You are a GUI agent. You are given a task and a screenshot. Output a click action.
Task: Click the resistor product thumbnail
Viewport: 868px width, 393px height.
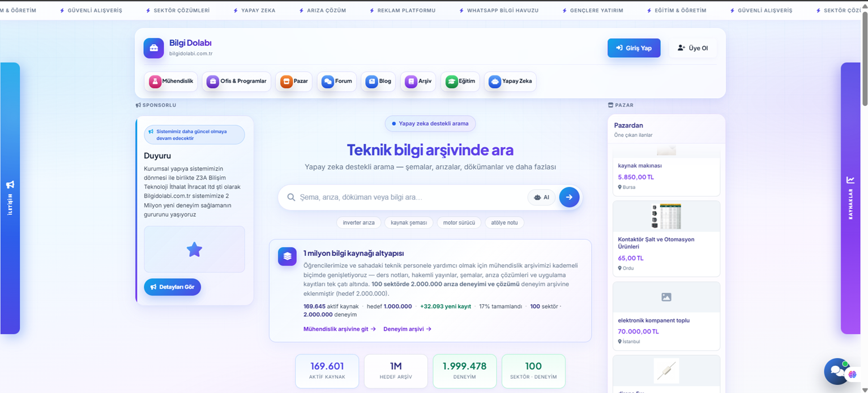666,371
